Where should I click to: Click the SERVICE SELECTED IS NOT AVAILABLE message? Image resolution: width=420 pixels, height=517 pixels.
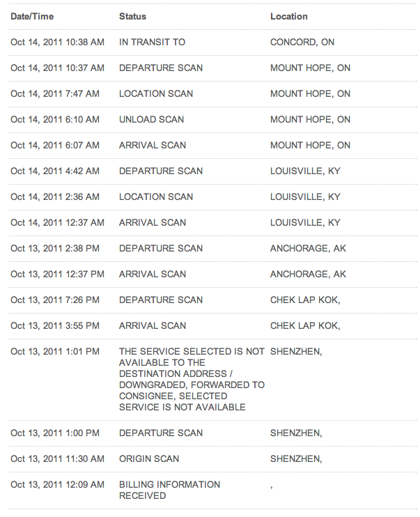(192, 379)
